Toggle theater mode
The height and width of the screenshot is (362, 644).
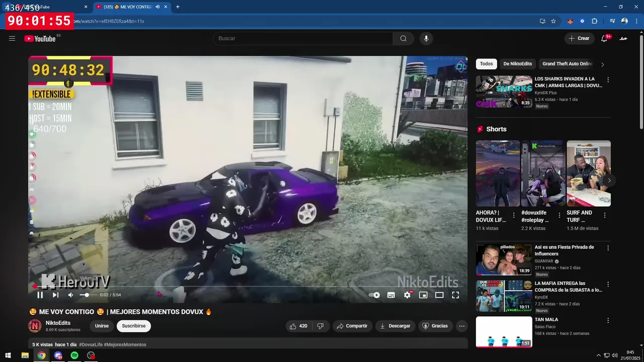pos(439,295)
